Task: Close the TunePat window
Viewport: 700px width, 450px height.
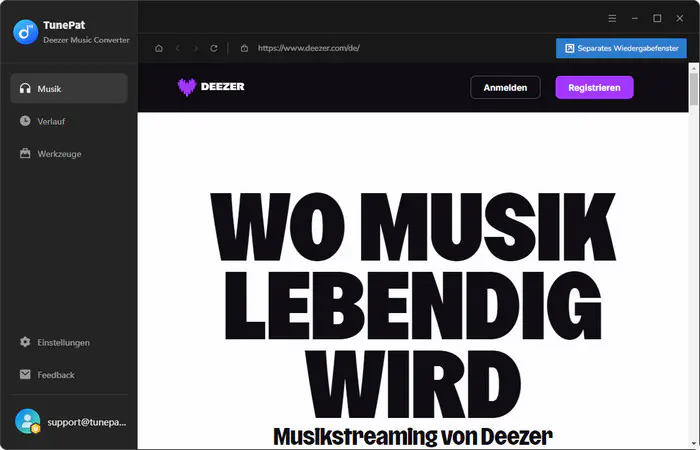Action: 679,18
